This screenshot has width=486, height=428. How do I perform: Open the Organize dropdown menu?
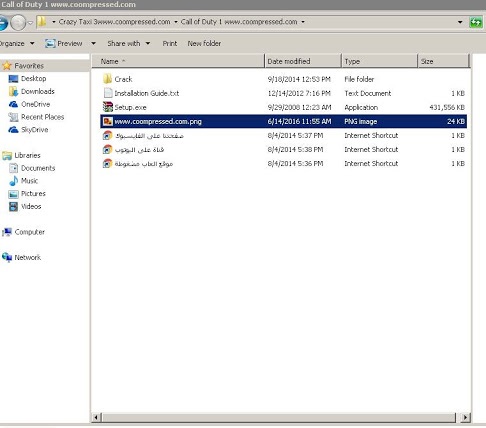point(17,43)
